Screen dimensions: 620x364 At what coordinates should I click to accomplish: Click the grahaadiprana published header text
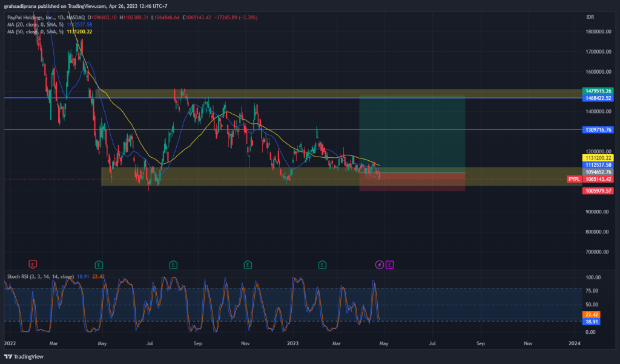[85, 6]
